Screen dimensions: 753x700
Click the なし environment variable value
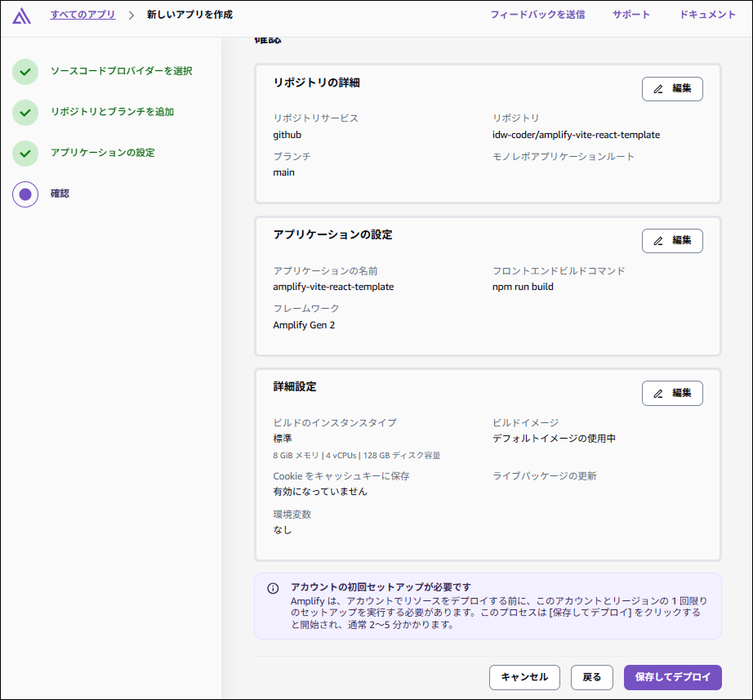(x=283, y=530)
